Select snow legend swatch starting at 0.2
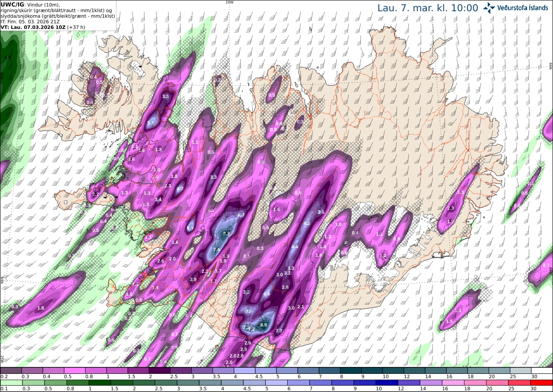The image size is (553, 392). pyautogui.click(x=11, y=370)
